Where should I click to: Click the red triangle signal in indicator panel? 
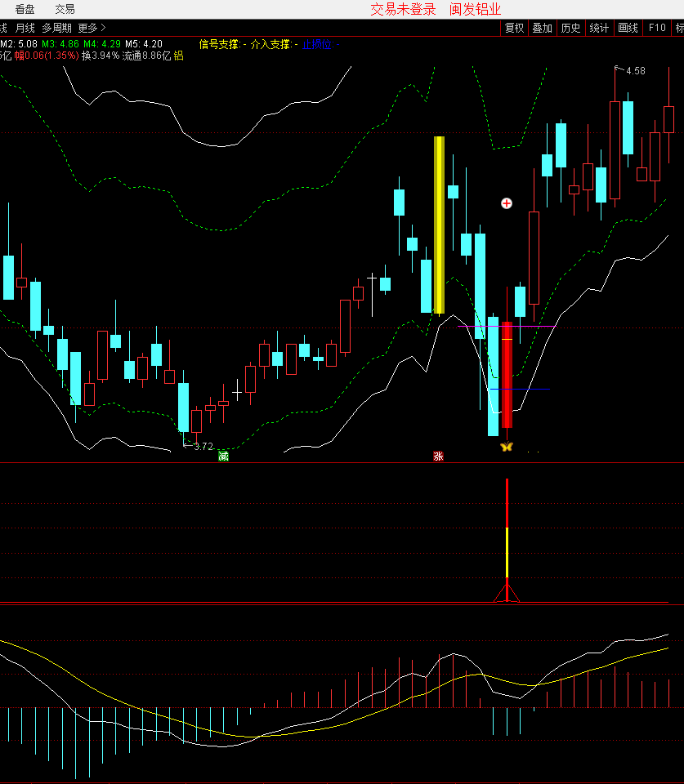pyautogui.click(x=507, y=593)
